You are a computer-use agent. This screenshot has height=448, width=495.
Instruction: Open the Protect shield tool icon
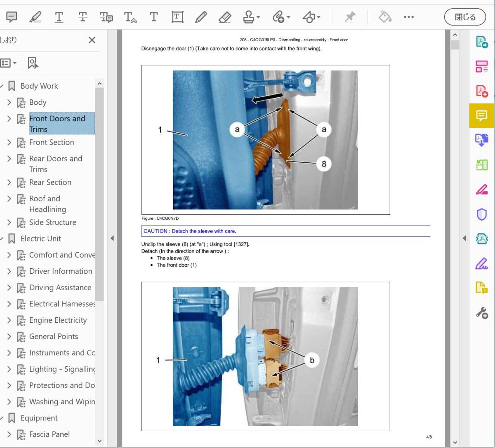482,214
